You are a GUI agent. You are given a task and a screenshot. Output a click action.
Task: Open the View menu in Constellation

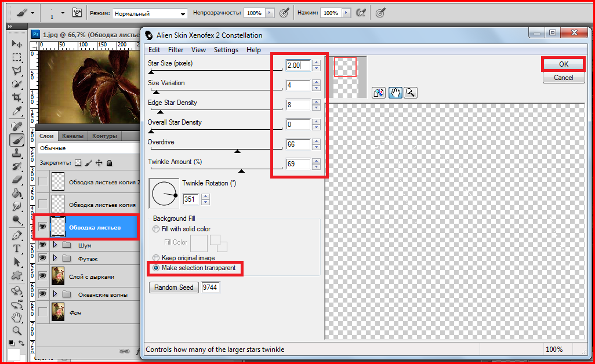click(x=198, y=50)
